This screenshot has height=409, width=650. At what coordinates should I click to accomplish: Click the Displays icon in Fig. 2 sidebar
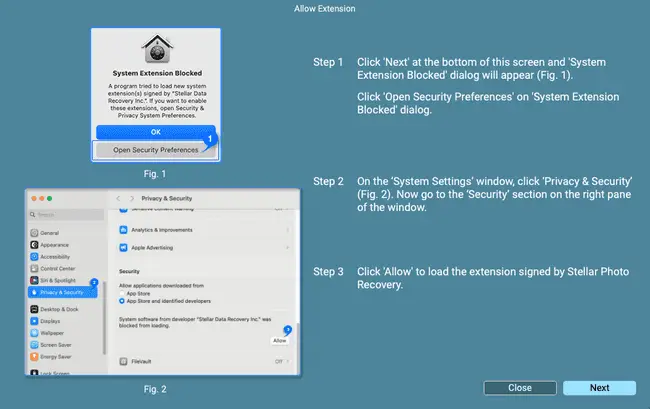click(x=34, y=321)
